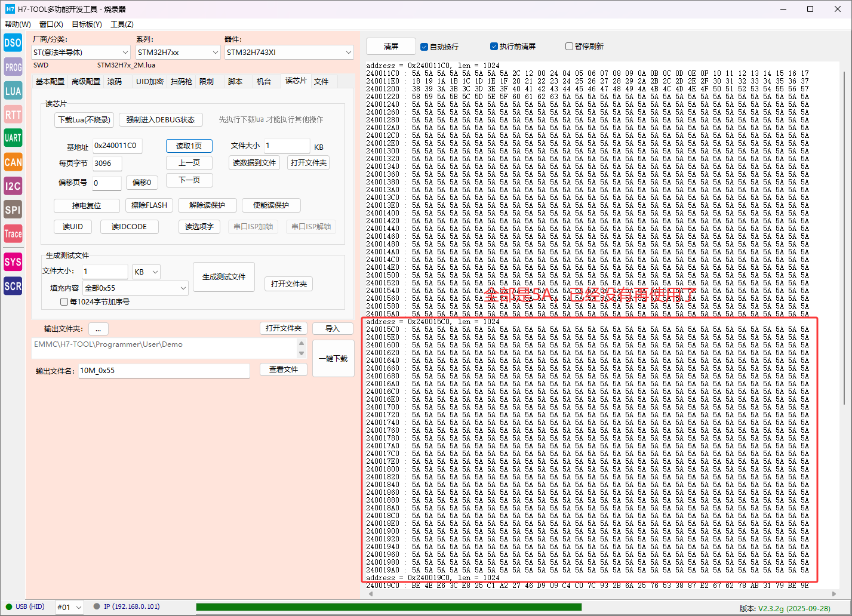
Task: Go to 上一页
Action: (x=189, y=163)
